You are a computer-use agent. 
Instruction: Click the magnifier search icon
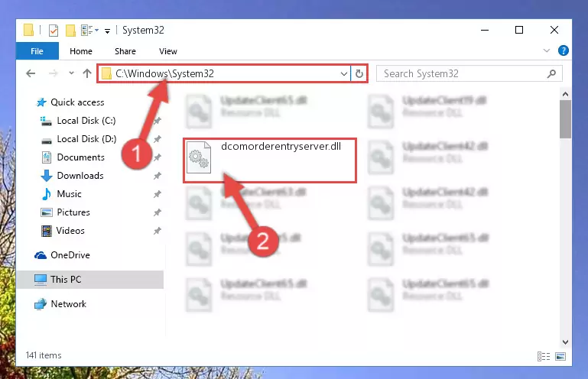pos(551,74)
